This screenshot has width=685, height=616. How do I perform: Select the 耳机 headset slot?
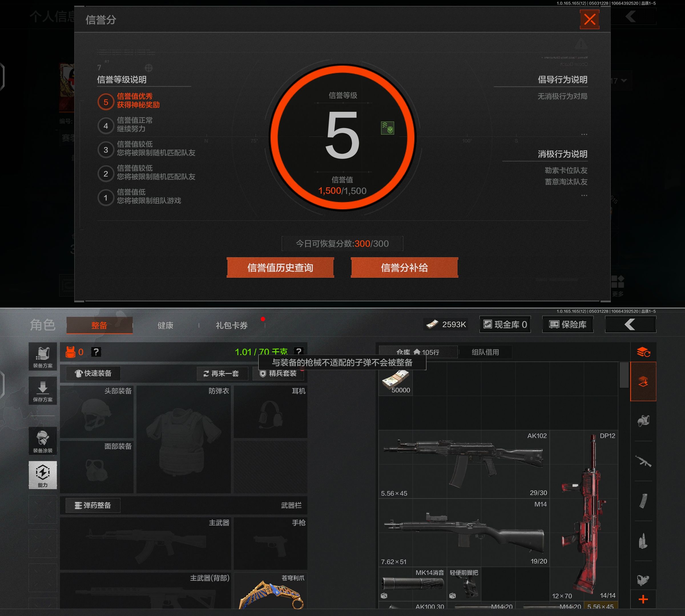270,412
